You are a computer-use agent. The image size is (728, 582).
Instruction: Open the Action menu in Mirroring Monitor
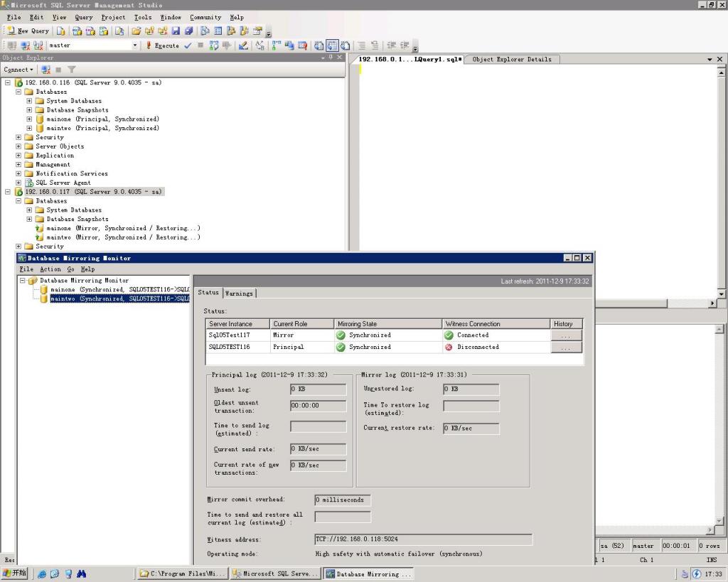tap(50, 269)
